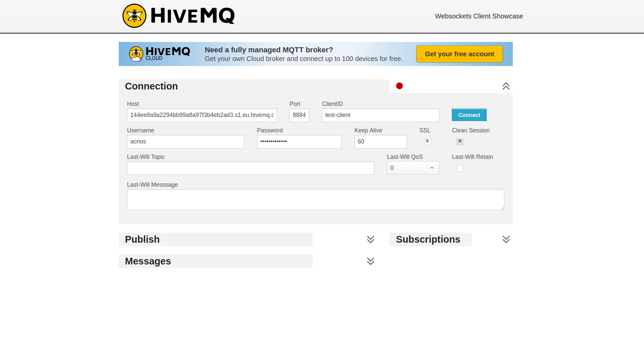Viewport: 644px width, 362px height.
Task: Open the Last-Will QoS dropdown arrow
Action: [432, 168]
